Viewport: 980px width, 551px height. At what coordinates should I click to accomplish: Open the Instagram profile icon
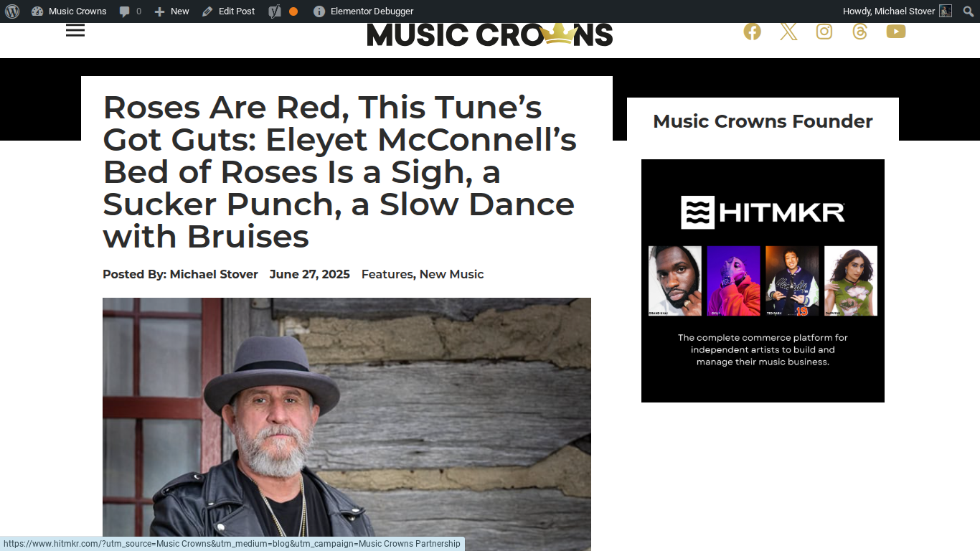click(824, 32)
